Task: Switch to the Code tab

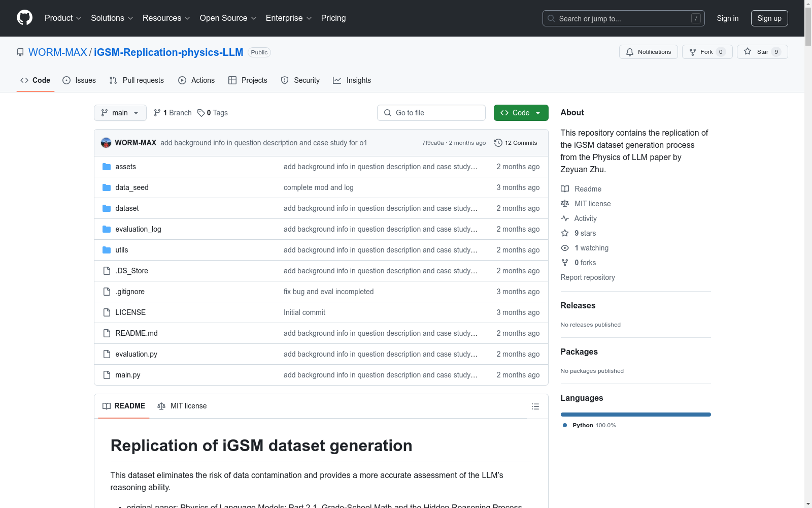Action: [x=36, y=80]
